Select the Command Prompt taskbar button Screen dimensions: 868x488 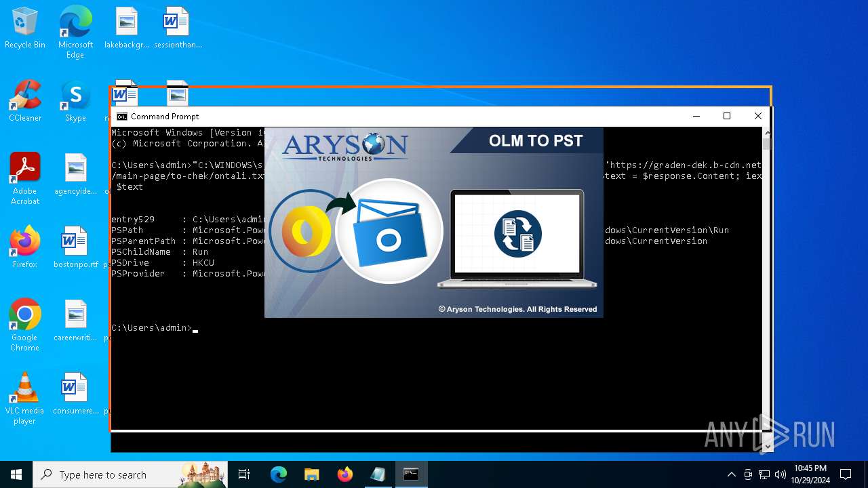[x=411, y=474]
